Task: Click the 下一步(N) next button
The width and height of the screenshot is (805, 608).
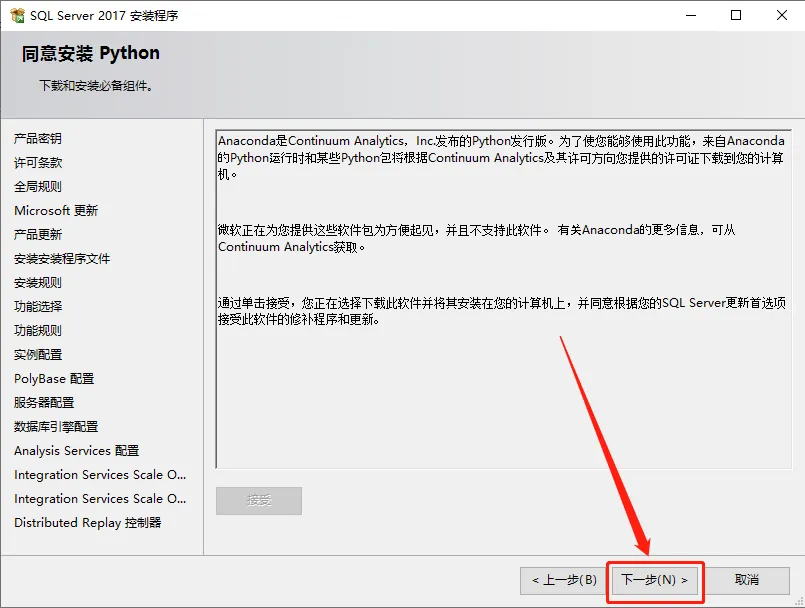Action: (655, 581)
